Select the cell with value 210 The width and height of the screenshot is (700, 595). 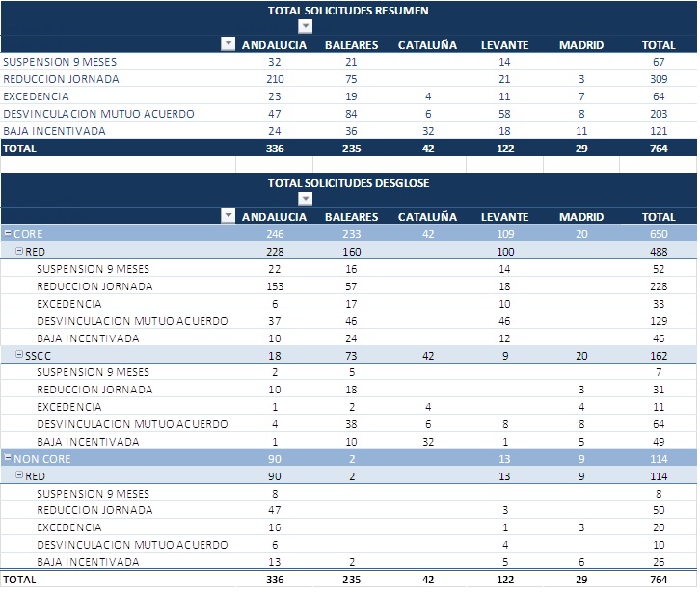coord(275,79)
